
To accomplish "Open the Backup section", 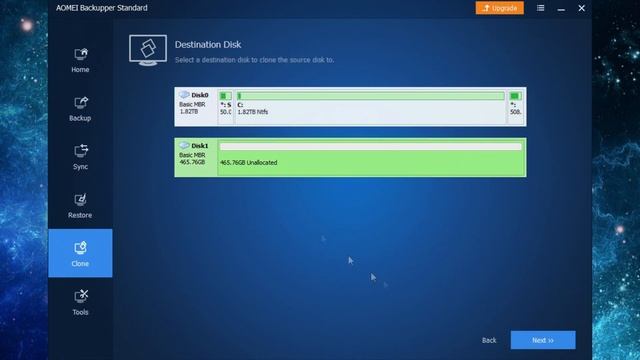I will click(80, 109).
